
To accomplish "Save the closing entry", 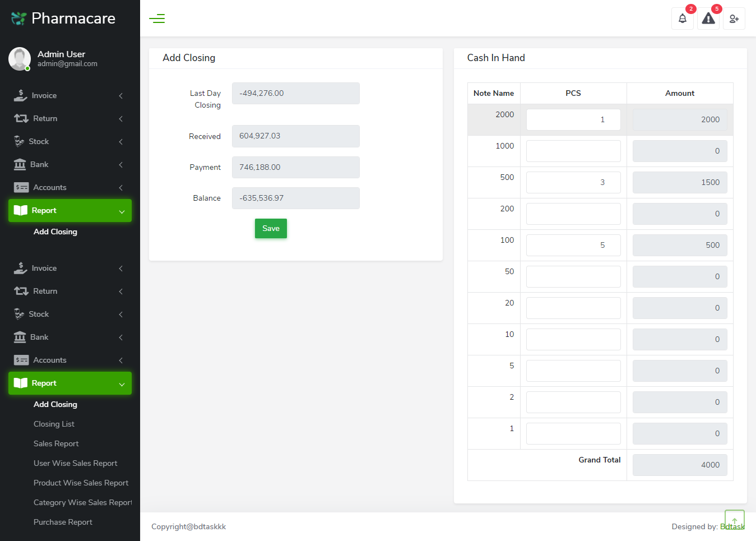I will coord(271,229).
